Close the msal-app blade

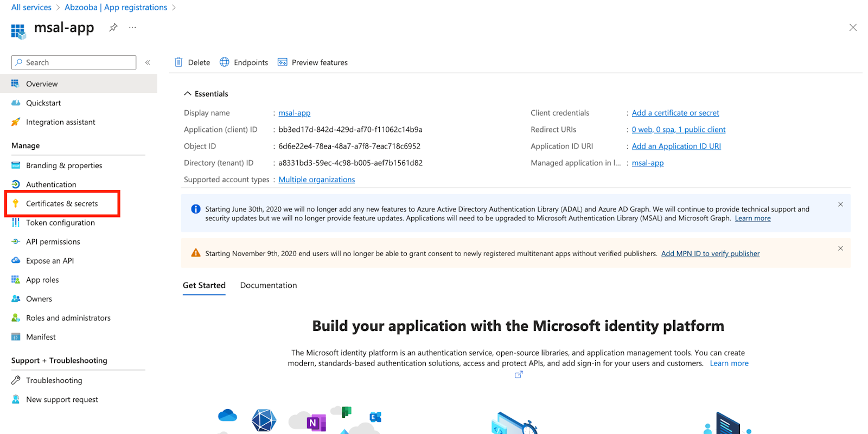[853, 28]
